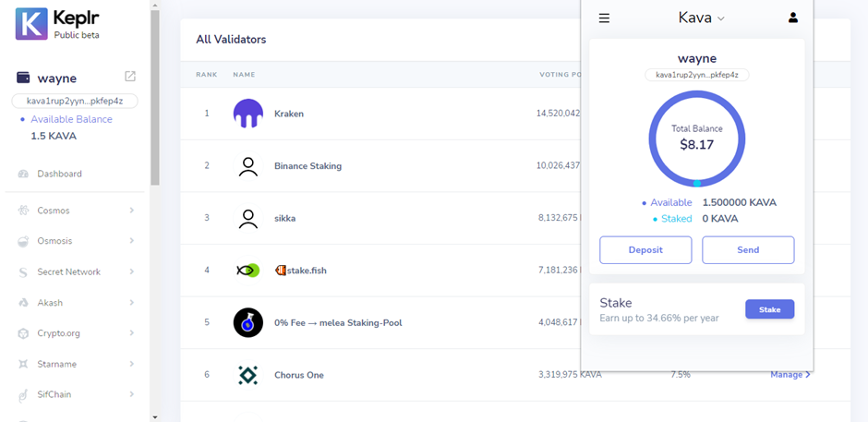
Task: Expand the Starname sidebar chevron
Action: pos(132,364)
